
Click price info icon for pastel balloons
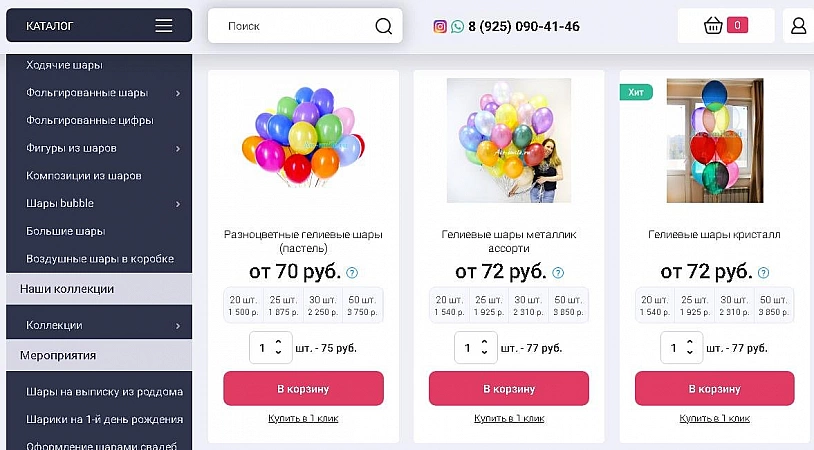(x=352, y=272)
